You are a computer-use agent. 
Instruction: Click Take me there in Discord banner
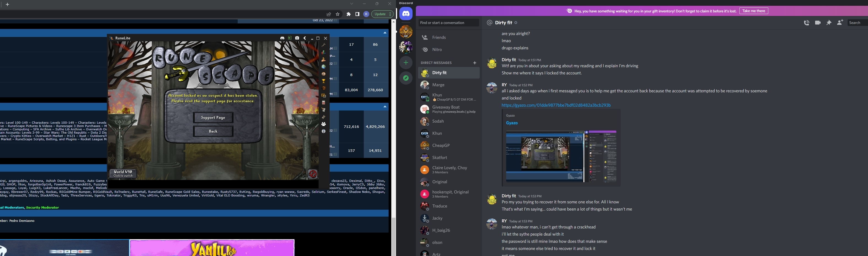754,11
